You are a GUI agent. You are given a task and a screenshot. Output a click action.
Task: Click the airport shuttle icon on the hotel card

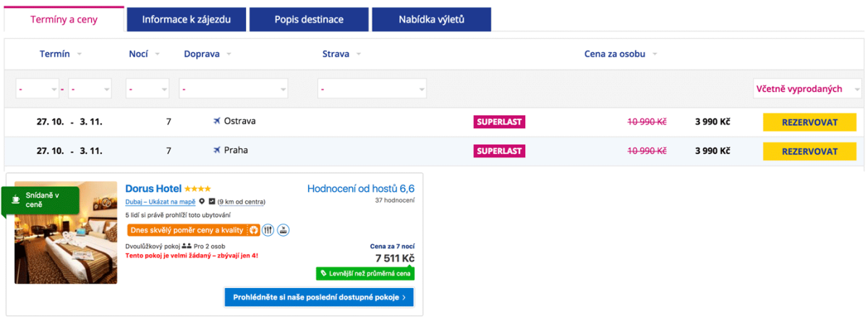[284, 230]
